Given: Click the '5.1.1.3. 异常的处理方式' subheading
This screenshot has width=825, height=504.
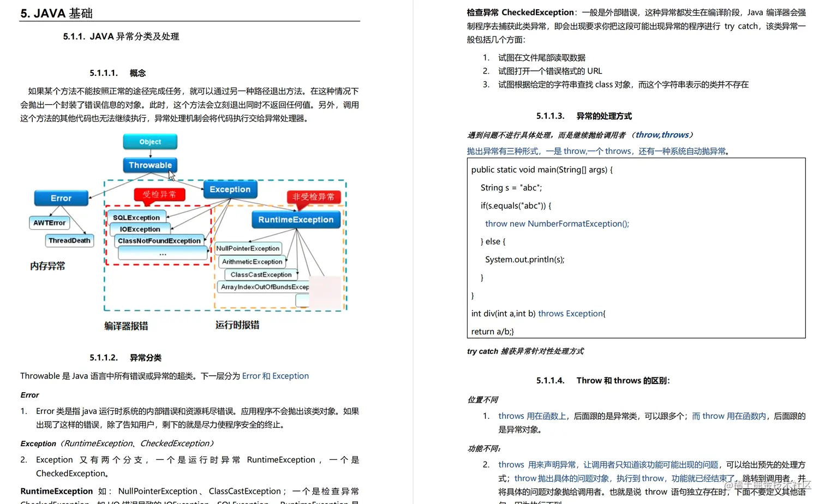Looking at the screenshot, I should pos(584,116).
